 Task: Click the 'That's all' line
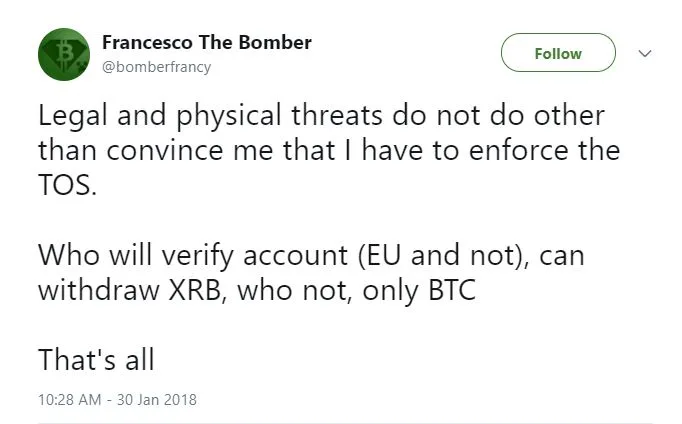[96, 358]
